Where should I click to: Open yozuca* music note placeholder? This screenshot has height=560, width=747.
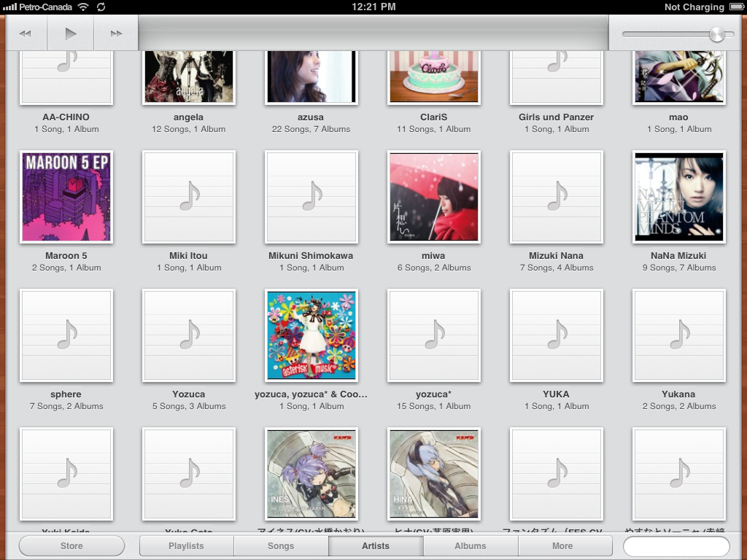click(433, 335)
